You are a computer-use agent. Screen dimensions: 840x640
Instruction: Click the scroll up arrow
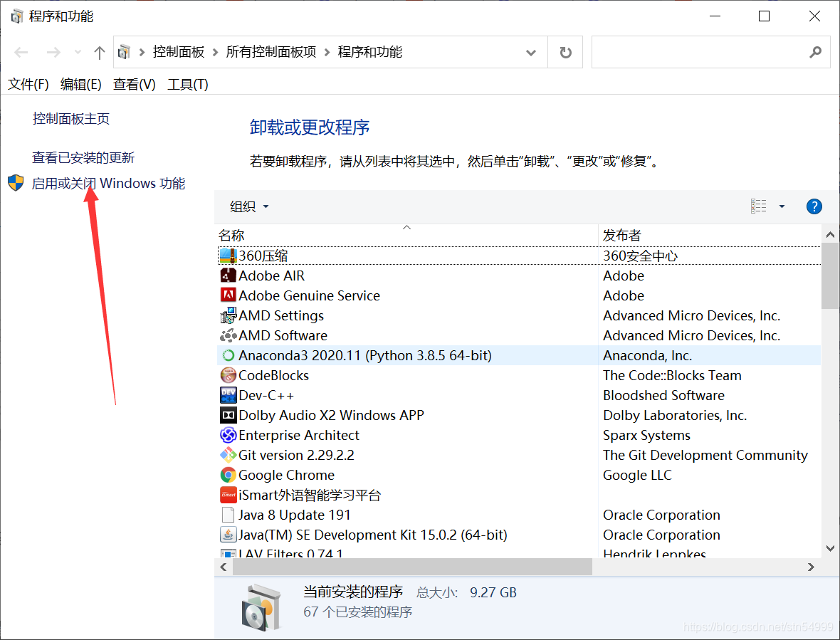pos(830,235)
